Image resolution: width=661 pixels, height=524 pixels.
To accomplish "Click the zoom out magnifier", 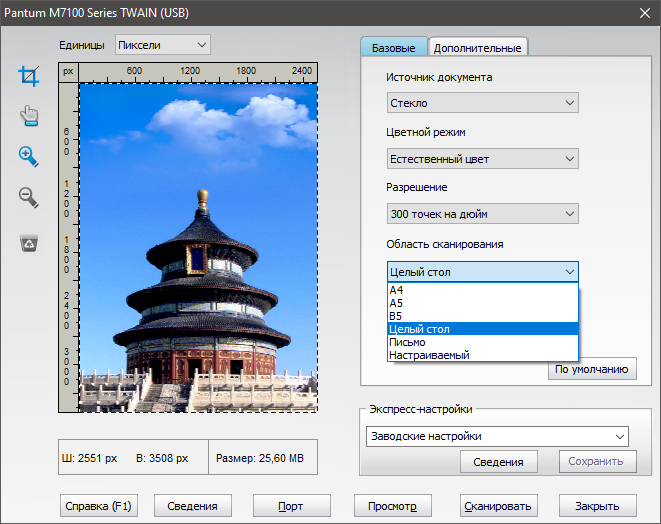I will point(29,197).
